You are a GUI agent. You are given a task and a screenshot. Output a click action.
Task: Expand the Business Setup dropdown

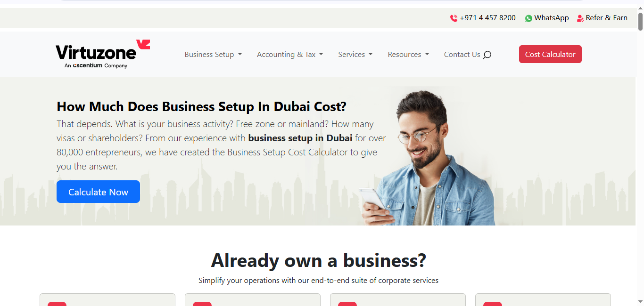tap(213, 55)
